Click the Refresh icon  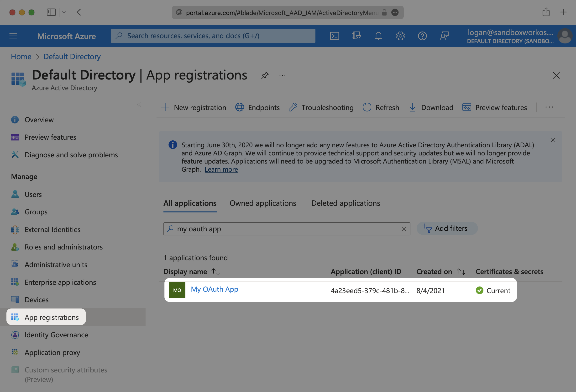366,107
